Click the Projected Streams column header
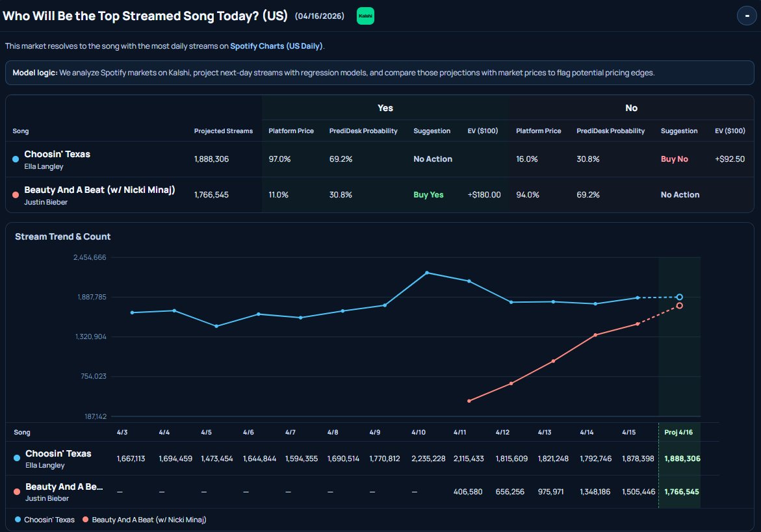The image size is (761, 532). pyautogui.click(x=224, y=131)
